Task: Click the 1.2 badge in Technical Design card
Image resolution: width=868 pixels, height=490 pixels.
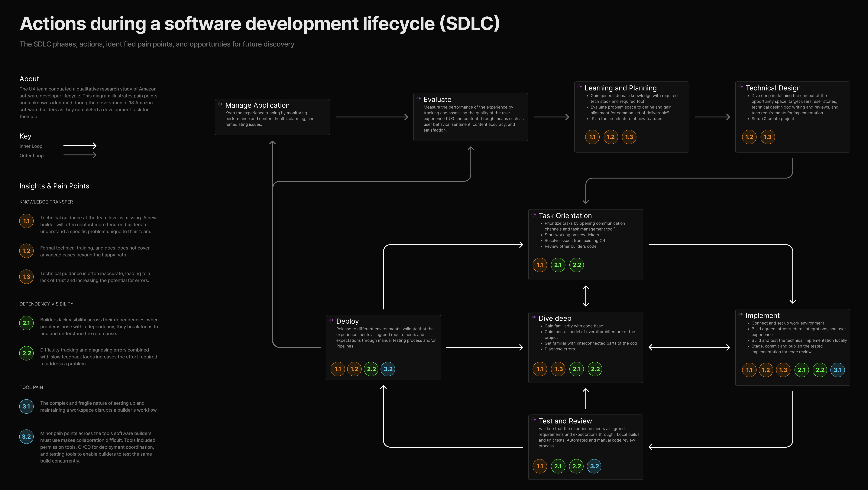Action: click(749, 137)
